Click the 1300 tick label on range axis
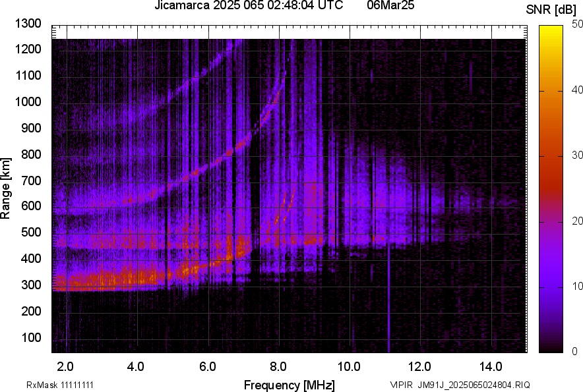 click(x=28, y=24)
